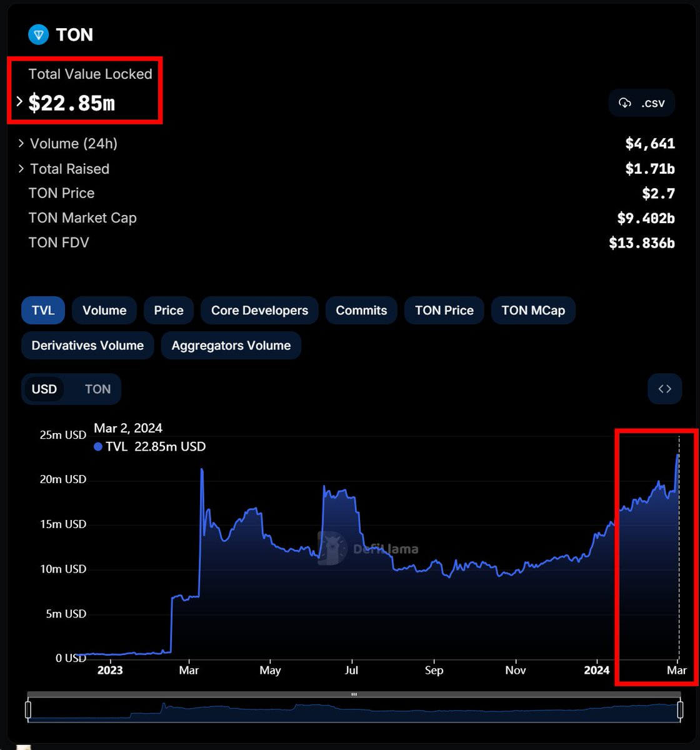Toggle the Derivatives Volume chart series
The width and height of the screenshot is (700, 750).
[x=87, y=346]
